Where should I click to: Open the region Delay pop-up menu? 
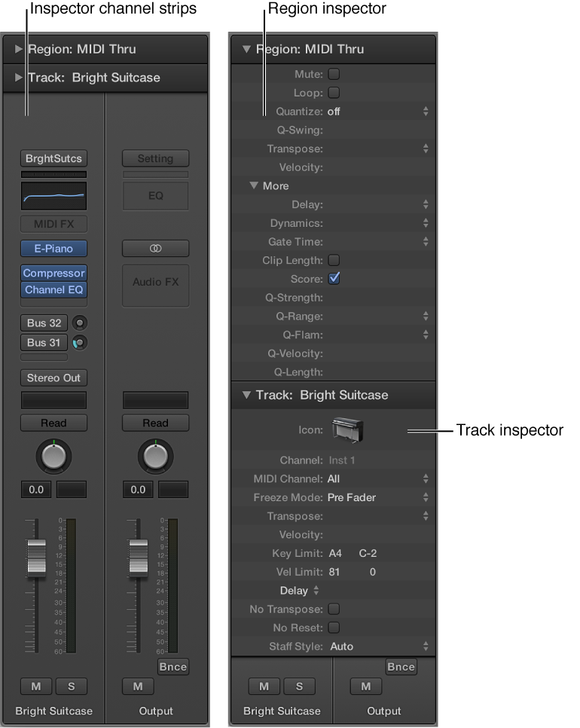(x=426, y=204)
